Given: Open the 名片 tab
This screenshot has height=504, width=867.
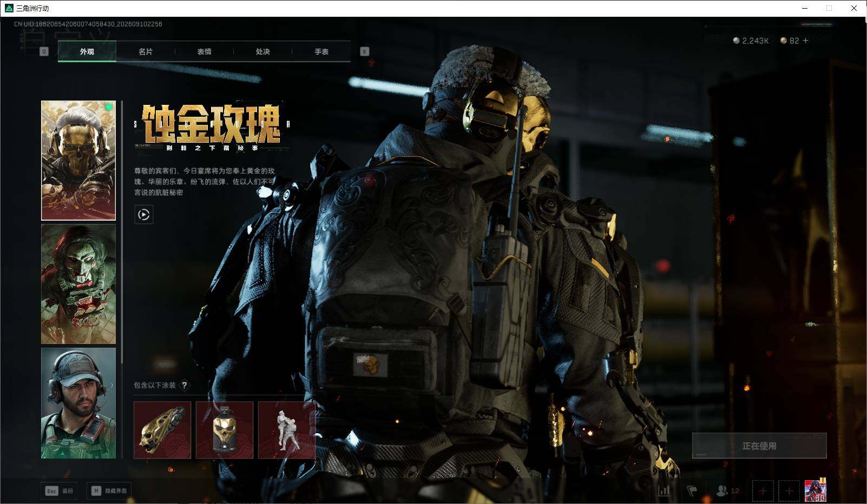Looking at the screenshot, I should tap(146, 51).
